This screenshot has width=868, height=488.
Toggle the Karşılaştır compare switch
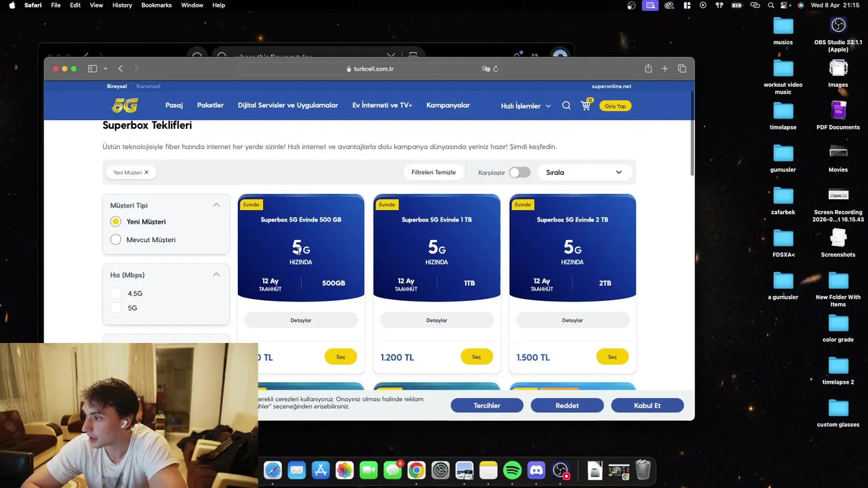coord(519,172)
